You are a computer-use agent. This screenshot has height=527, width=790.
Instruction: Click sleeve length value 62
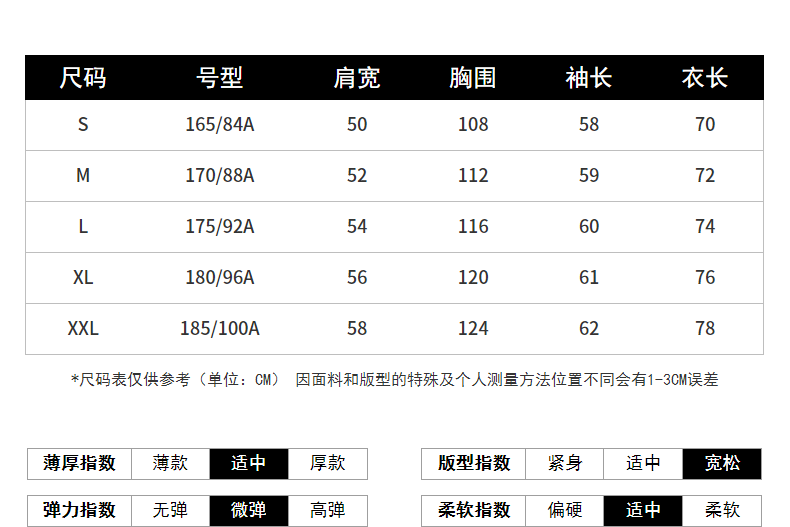[x=588, y=328]
